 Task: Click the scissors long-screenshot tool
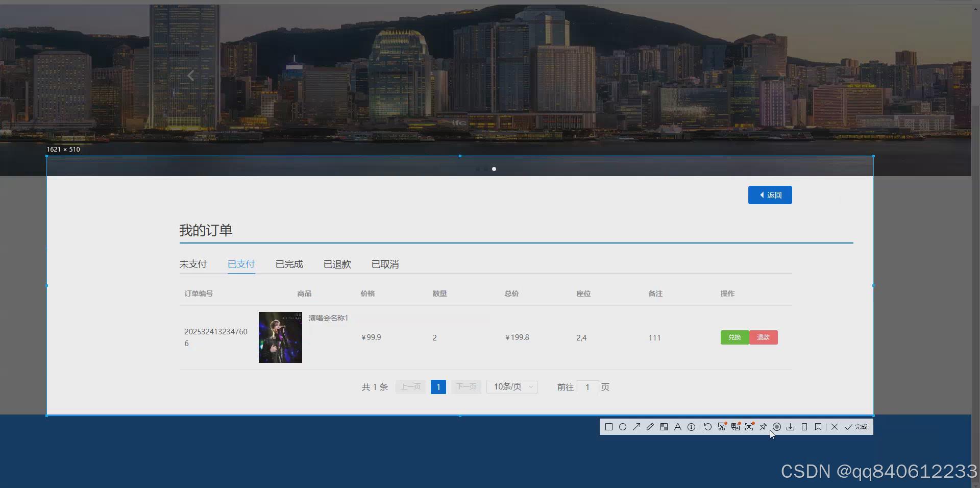click(x=722, y=427)
